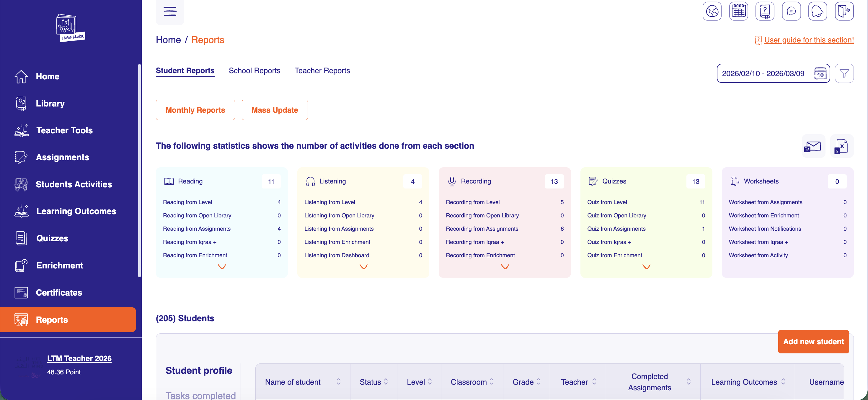Open the language globe icon
Viewport: 868px width, 400px height.
[712, 12]
